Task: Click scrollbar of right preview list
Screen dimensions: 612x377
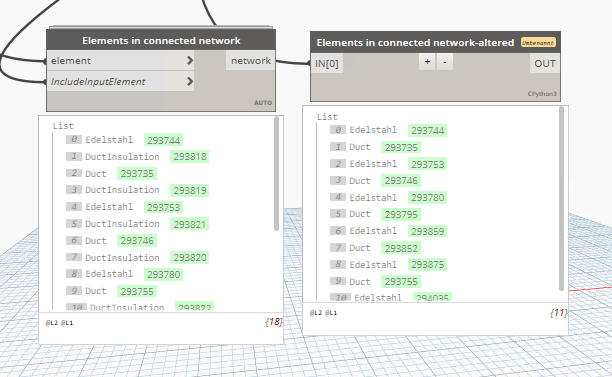Action: click(561, 199)
